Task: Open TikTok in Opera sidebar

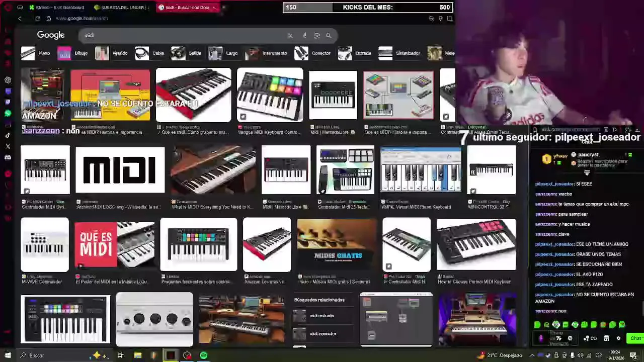Action: pyautogui.click(x=8, y=135)
